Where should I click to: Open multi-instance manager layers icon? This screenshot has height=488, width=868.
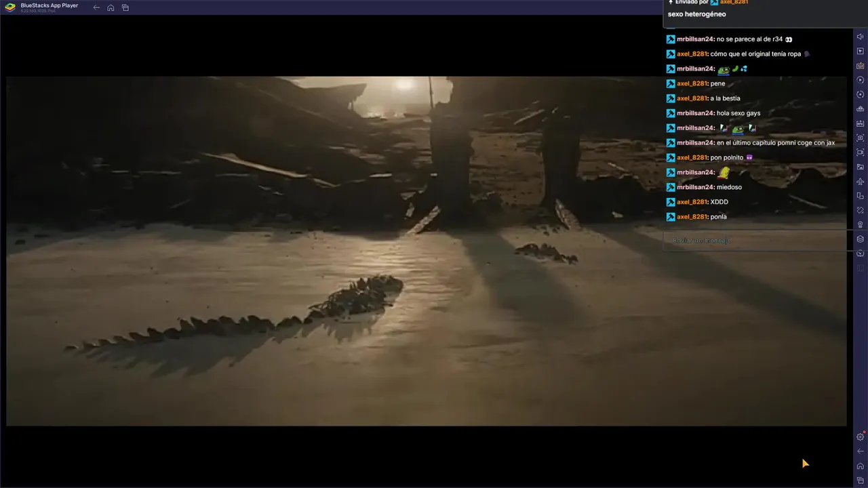[860, 239]
